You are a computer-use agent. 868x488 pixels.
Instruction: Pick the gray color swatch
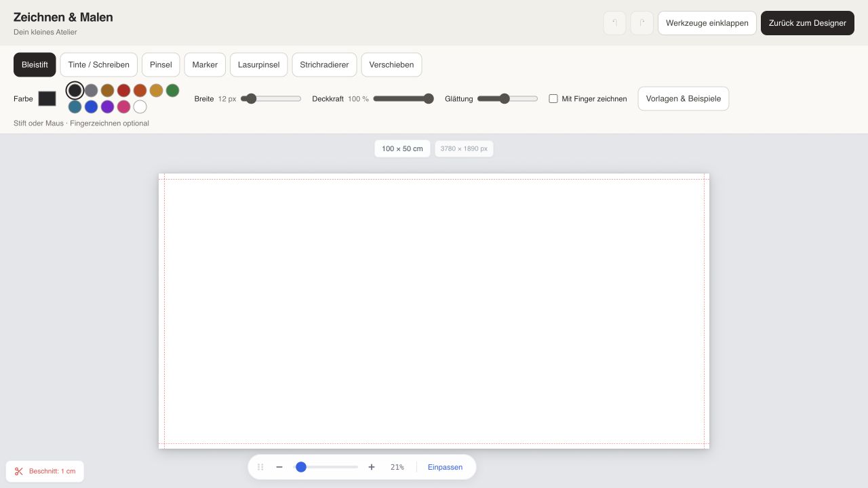91,90
